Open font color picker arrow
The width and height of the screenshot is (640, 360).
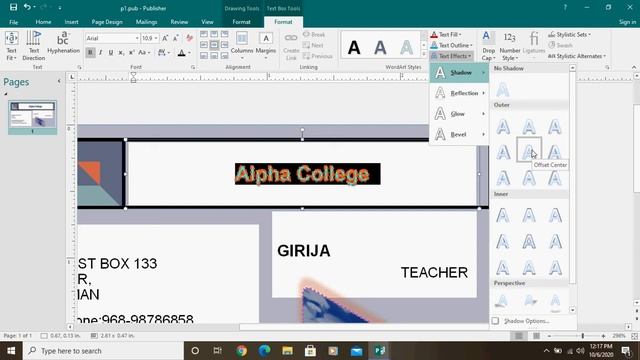click(x=189, y=53)
